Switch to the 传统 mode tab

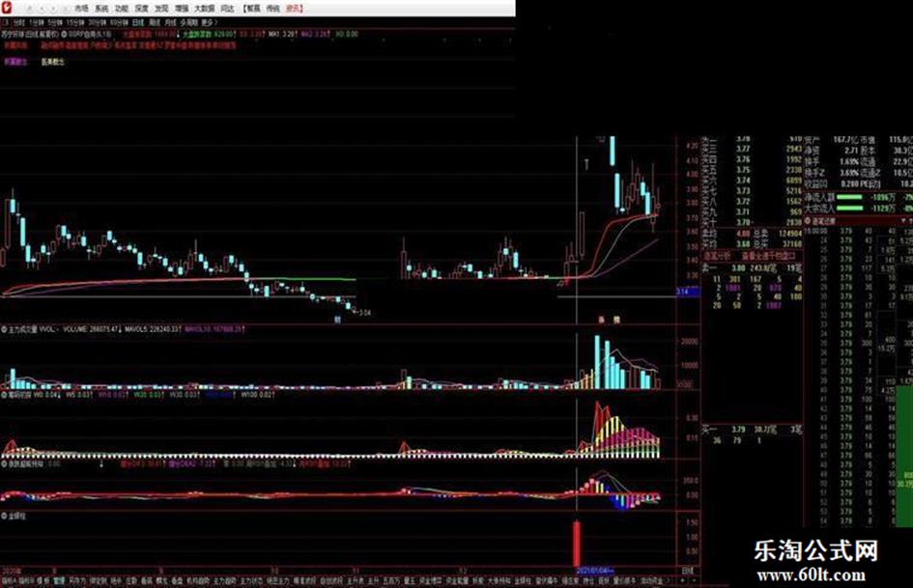pyautogui.click(x=272, y=9)
